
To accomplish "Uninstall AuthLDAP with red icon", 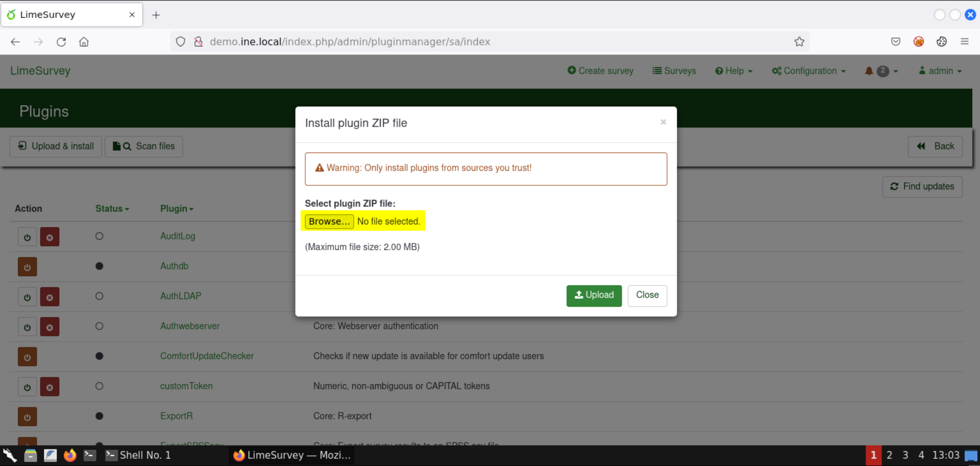I will coord(50,297).
